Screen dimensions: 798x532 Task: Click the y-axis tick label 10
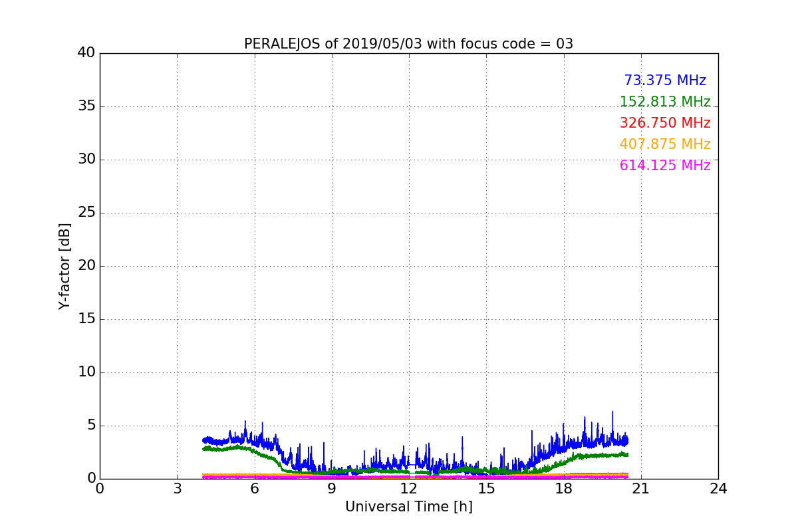86,372
